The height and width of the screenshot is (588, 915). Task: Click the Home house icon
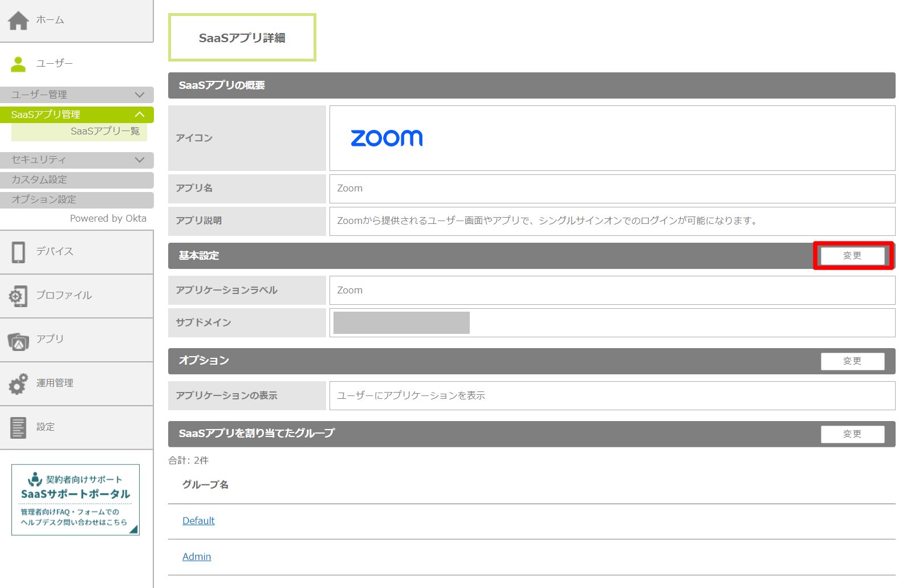(x=18, y=21)
